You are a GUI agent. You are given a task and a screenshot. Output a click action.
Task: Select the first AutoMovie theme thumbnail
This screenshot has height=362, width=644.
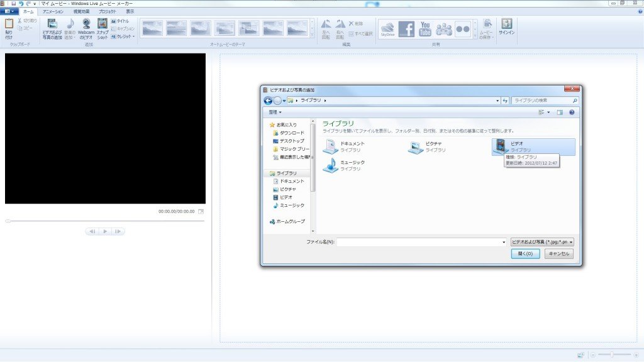[x=152, y=29]
